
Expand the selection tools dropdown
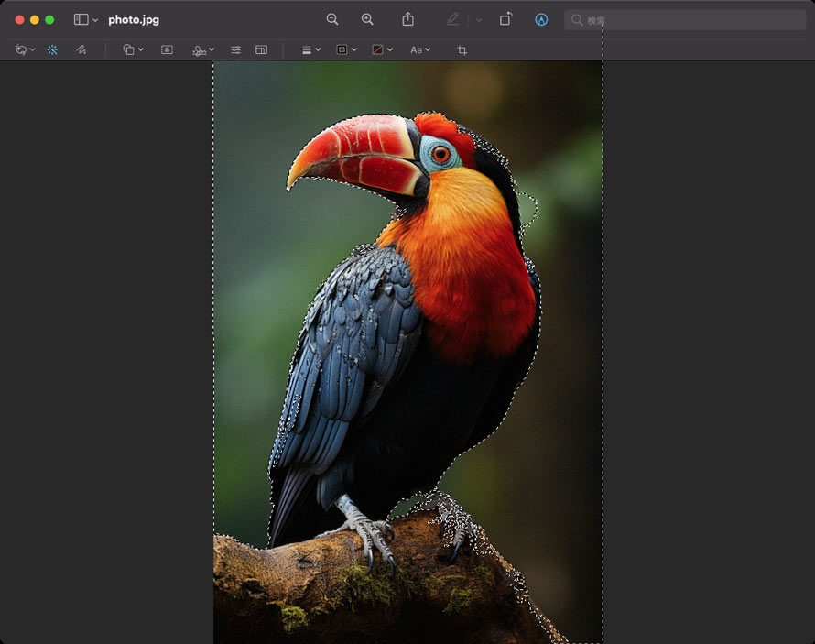25,49
